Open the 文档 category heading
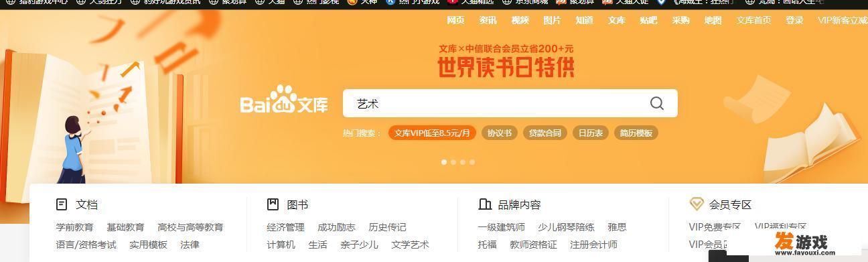The image size is (868, 262). [x=86, y=204]
